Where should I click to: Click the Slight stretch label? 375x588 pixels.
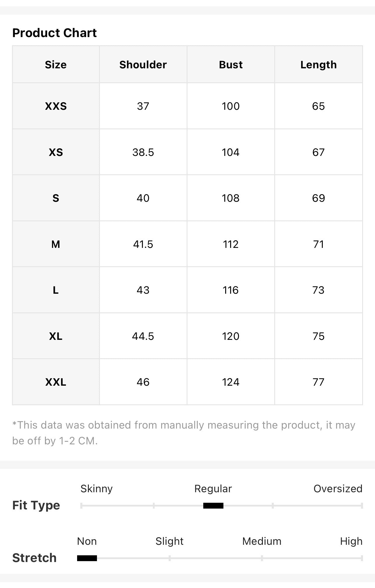pyautogui.click(x=169, y=541)
